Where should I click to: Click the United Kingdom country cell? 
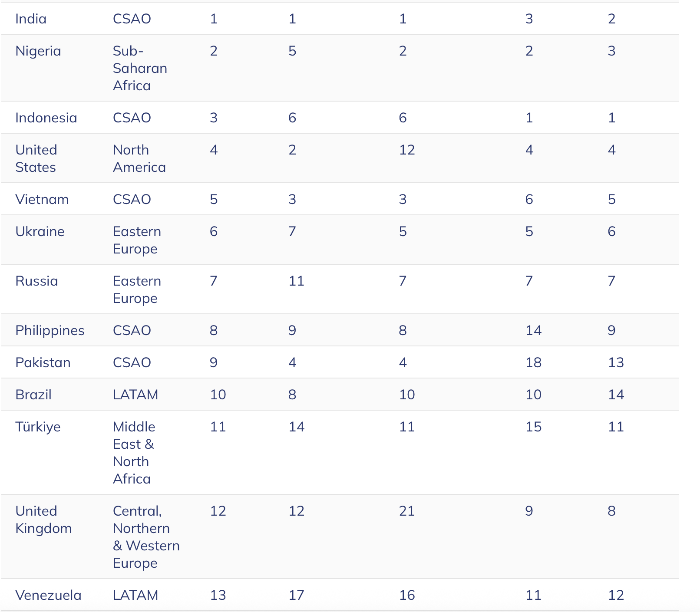point(43,520)
